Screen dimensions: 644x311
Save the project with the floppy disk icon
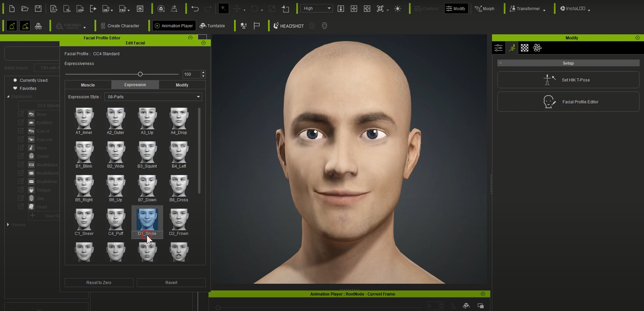pyautogui.click(x=38, y=9)
